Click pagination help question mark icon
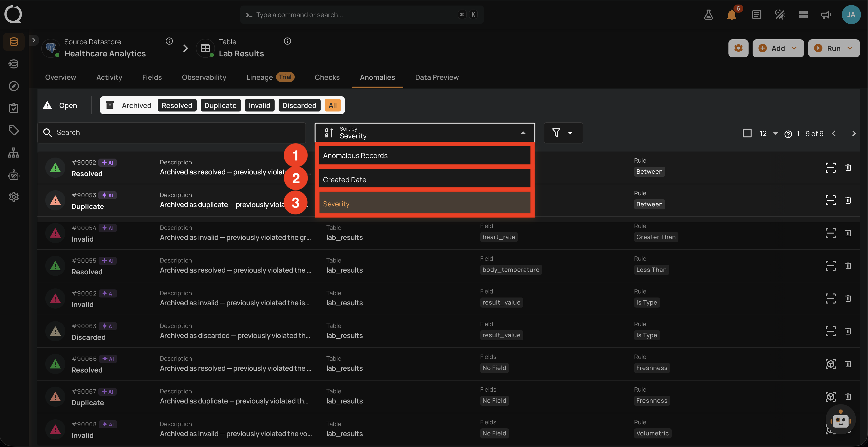 click(788, 134)
